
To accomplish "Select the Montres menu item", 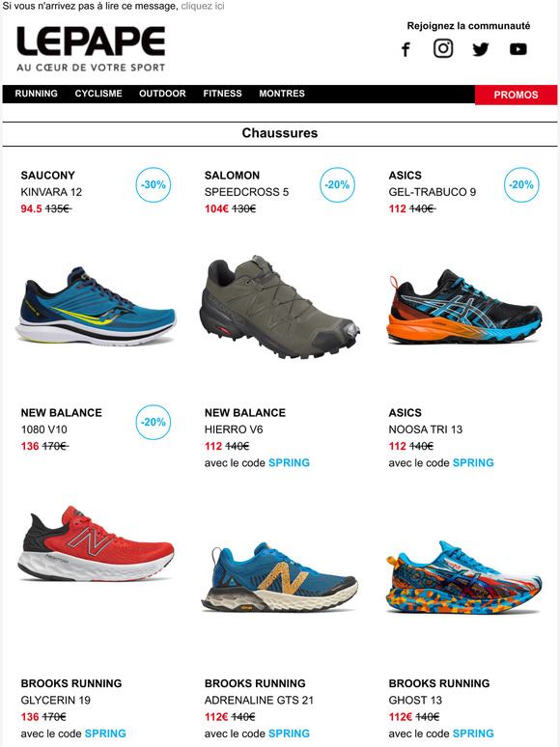I will [x=282, y=94].
